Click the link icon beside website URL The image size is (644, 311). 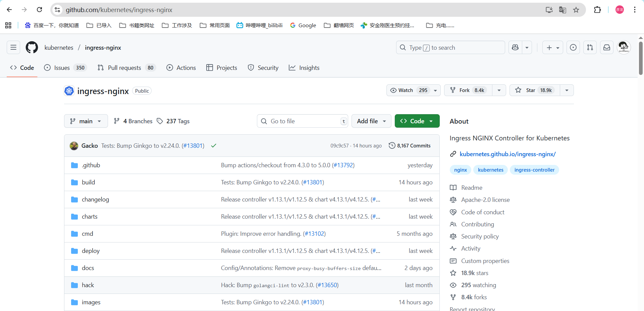tap(453, 154)
